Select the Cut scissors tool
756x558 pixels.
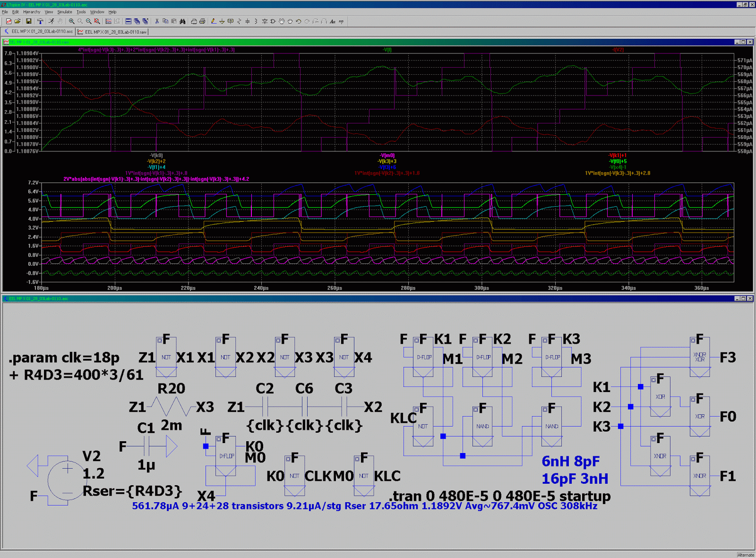tap(156, 21)
